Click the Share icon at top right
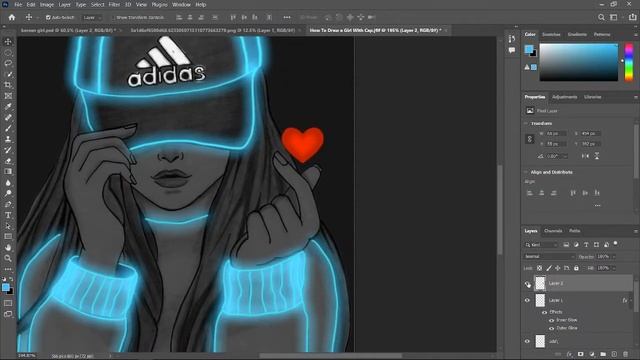640x360 pixels. (x=632, y=17)
